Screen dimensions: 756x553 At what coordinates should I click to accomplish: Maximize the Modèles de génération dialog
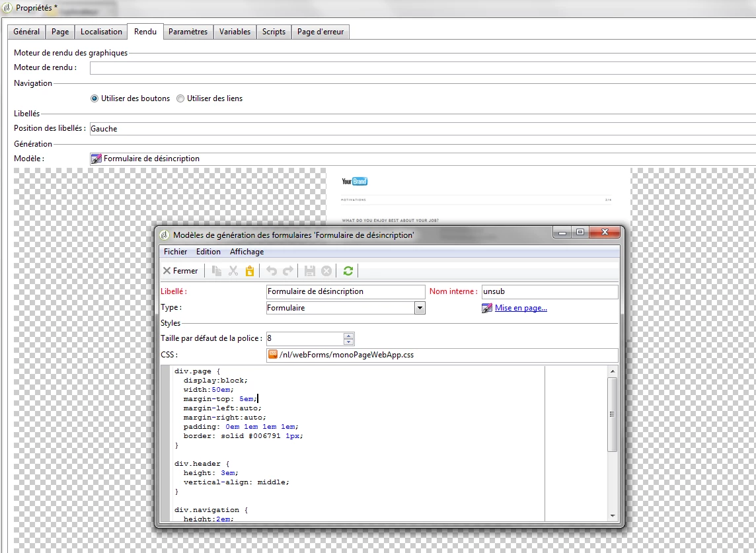[580, 233]
